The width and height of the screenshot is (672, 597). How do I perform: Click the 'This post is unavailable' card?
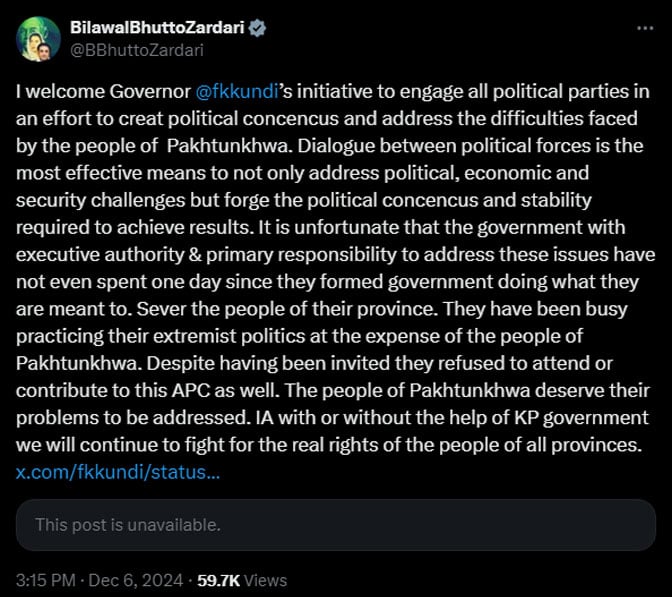click(336, 524)
